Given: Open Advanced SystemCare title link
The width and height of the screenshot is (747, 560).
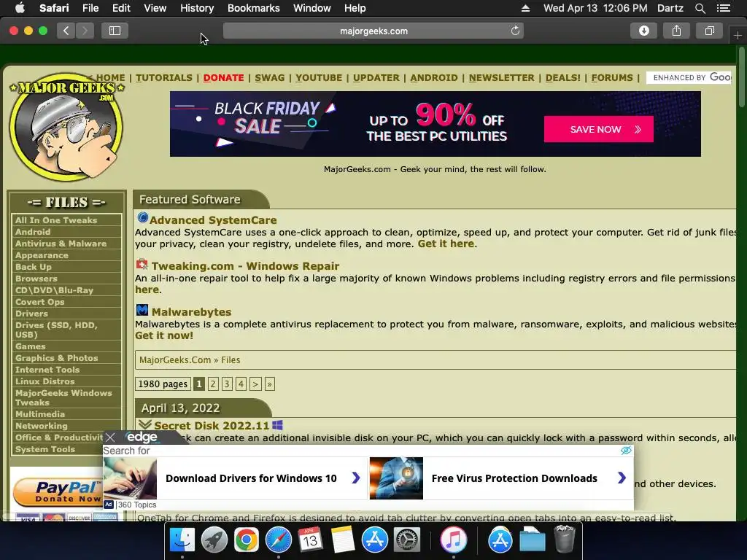Looking at the screenshot, I should pos(213,220).
